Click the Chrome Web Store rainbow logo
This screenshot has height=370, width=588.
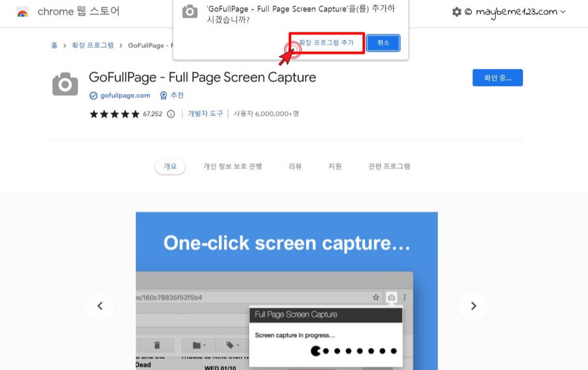click(x=22, y=12)
